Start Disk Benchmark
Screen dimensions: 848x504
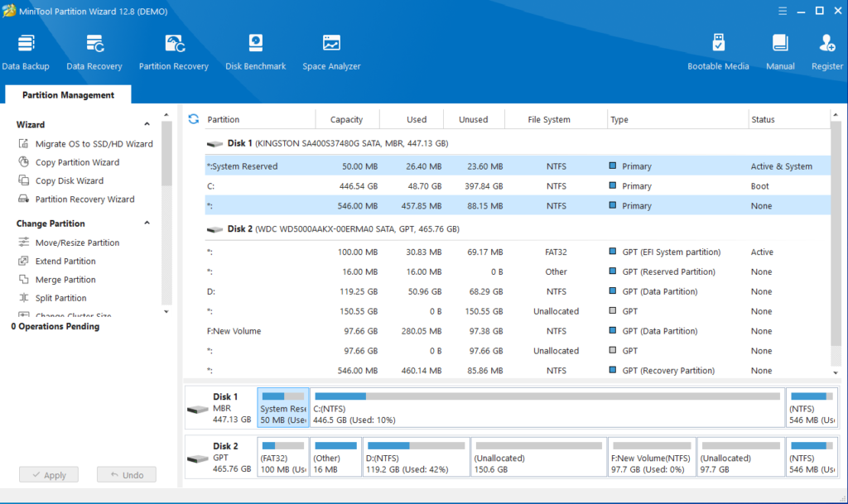click(x=255, y=52)
